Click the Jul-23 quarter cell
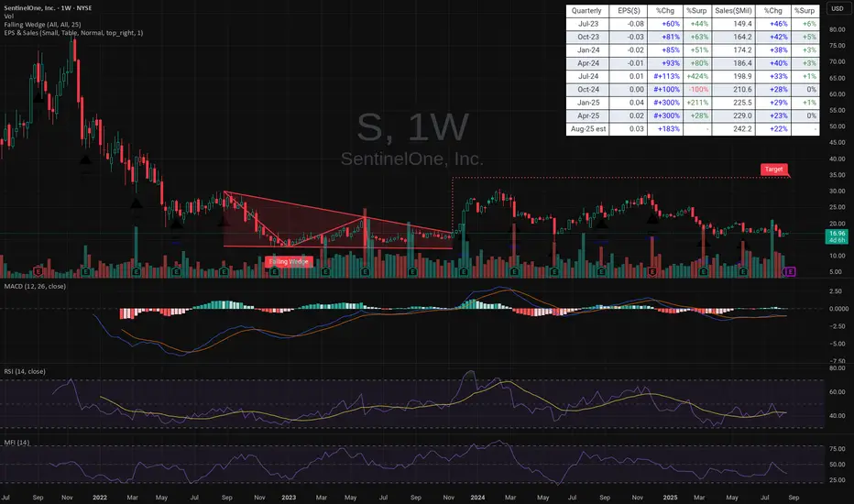Screen dimensions: 854x504 click(x=587, y=24)
